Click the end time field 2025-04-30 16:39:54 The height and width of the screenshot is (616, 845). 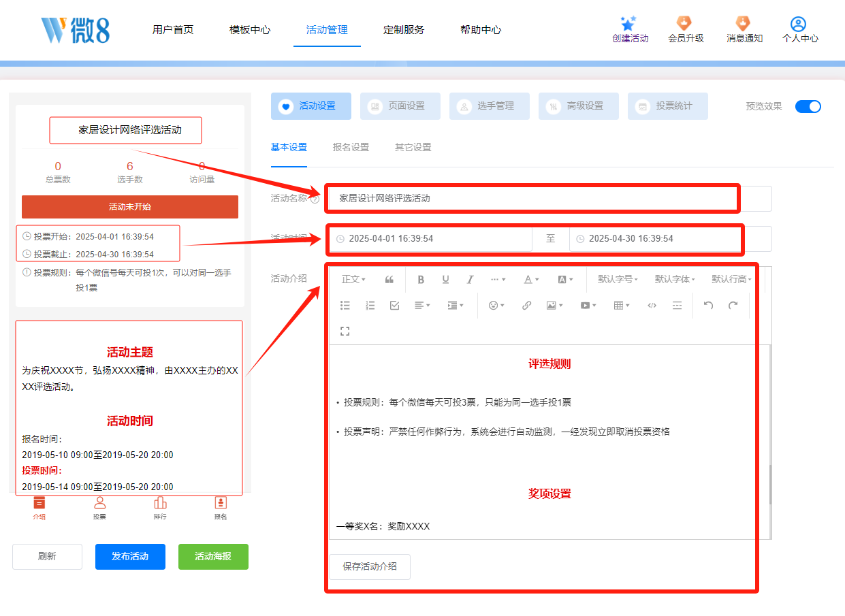[x=671, y=239]
